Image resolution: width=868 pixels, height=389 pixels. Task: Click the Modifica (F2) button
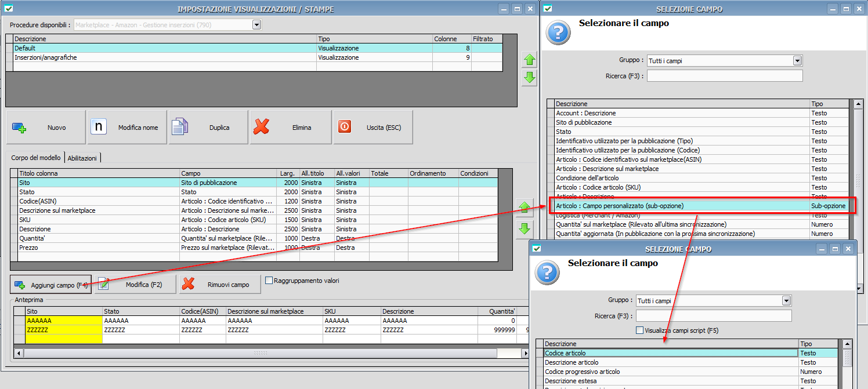[135, 285]
